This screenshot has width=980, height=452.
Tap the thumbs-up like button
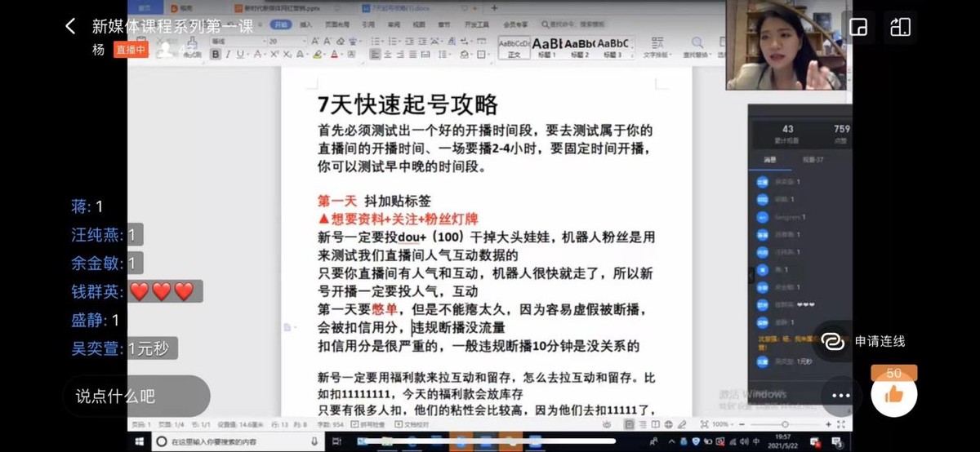[893, 395]
